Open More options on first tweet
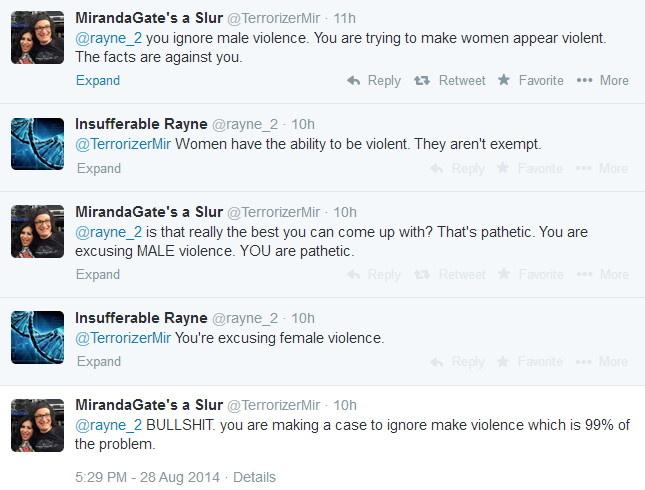The height and width of the screenshot is (490, 645). coord(603,80)
